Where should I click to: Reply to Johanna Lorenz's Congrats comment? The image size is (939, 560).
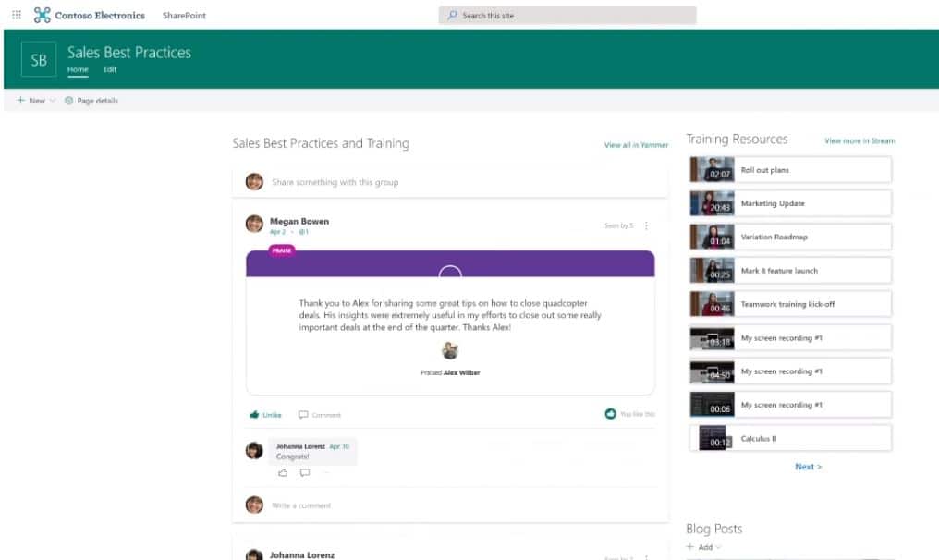tap(305, 472)
